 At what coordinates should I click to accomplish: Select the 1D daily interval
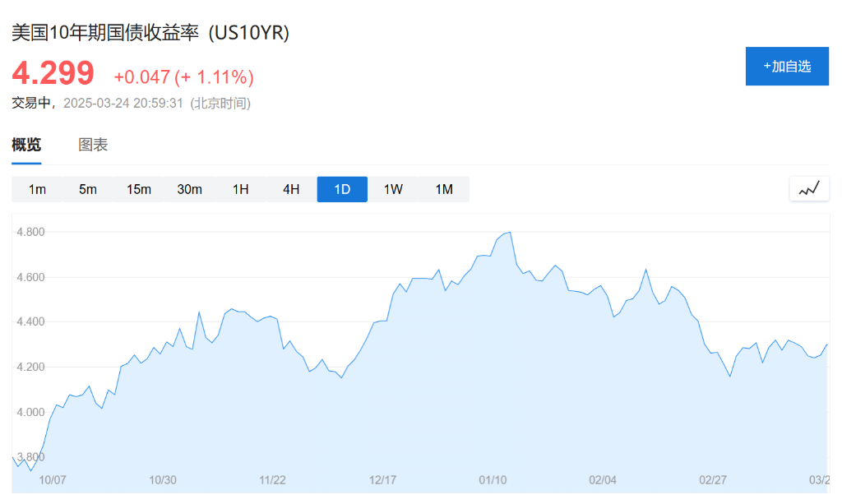point(342,189)
